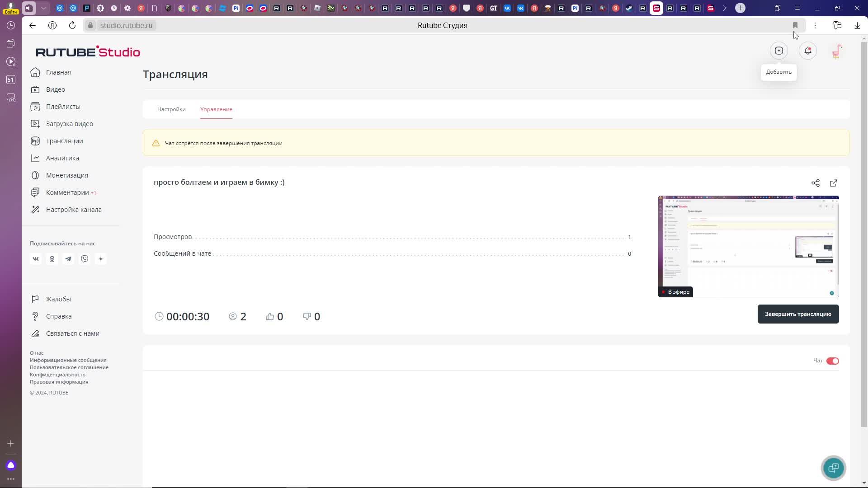Viewport: 868px width, 488px height.
Task: Open the Конфиденциальность link
Action: (x=57, y=375)
